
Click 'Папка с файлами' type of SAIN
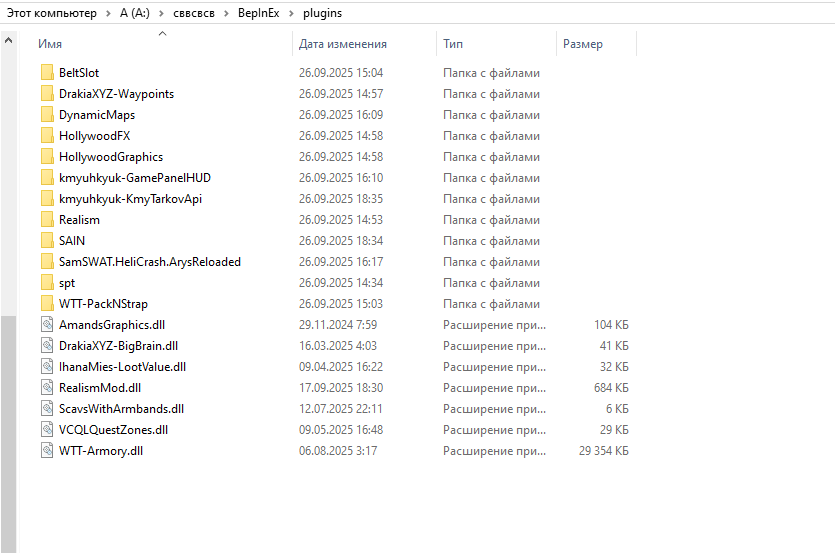(491, 241)
